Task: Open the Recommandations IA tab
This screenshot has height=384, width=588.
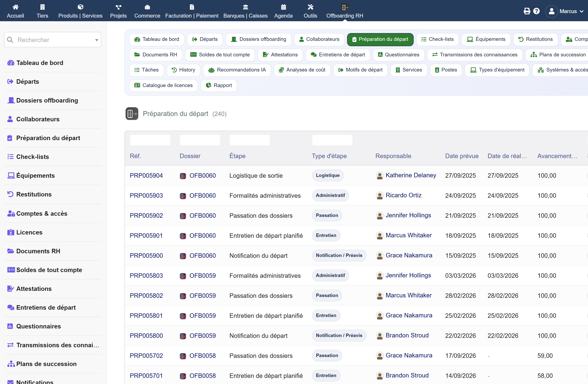Action: 237,70
